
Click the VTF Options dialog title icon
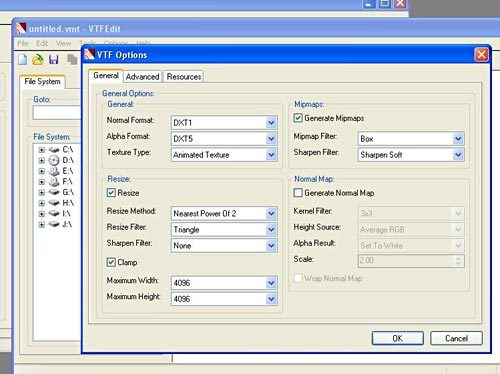pos(89,54)
